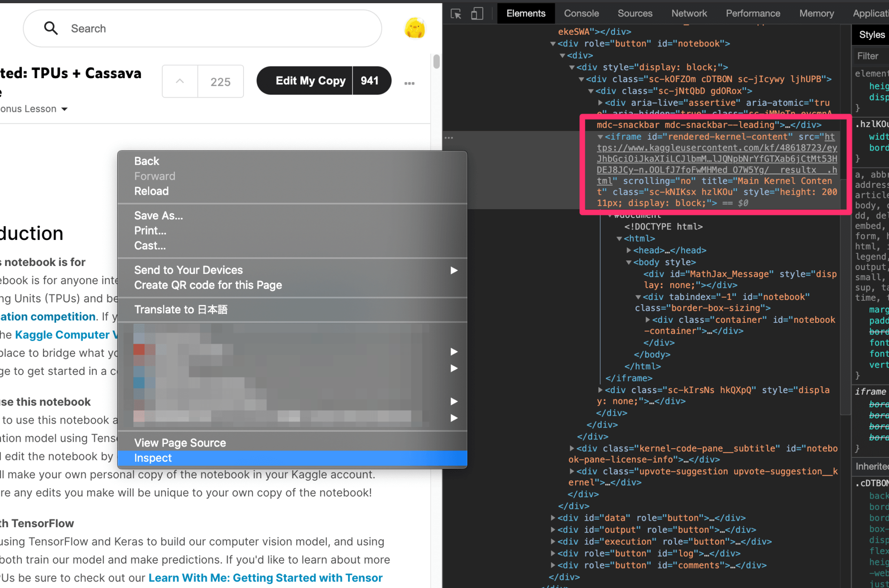Open the Send to Your Devices submenu arrow
Viewport: 889px width, 588px height.
click(x=454, y=270)
